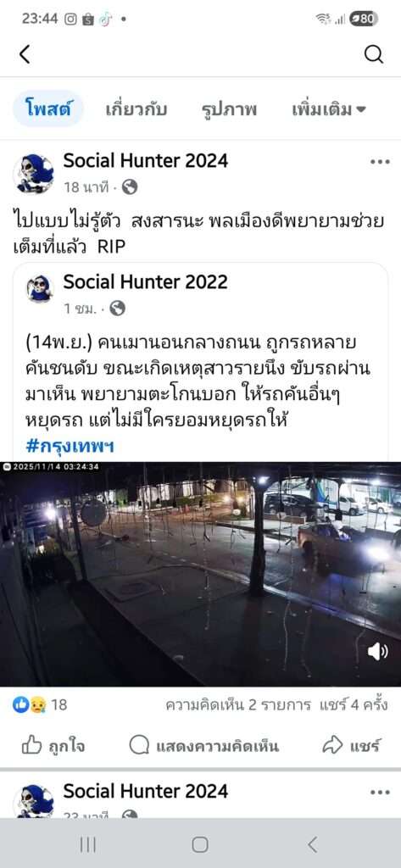Open the #กรุงเทพฯ hashtag link
The image size is (401, 868).
click(x=70, y=446)
